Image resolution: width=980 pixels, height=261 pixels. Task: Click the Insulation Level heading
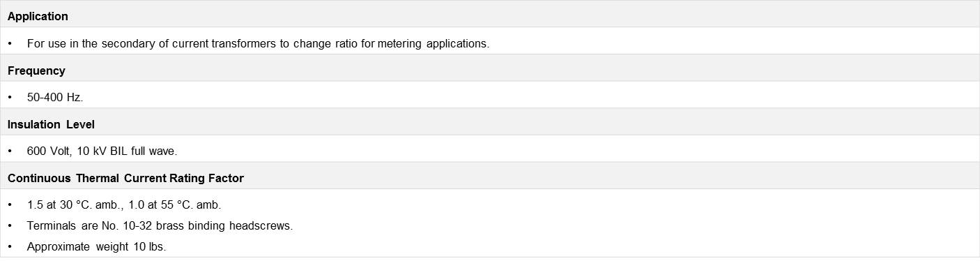pos(51,124)
